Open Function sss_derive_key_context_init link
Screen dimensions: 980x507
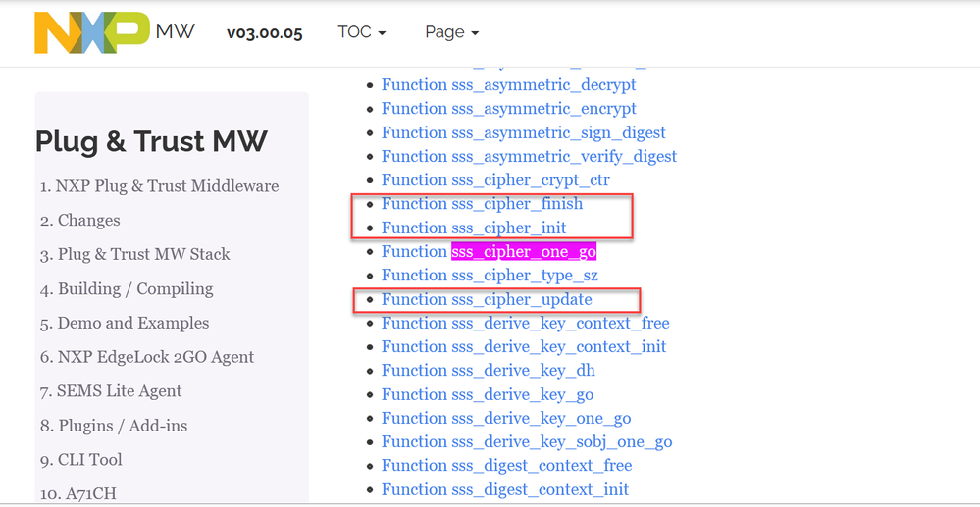(x=524, y=346)
